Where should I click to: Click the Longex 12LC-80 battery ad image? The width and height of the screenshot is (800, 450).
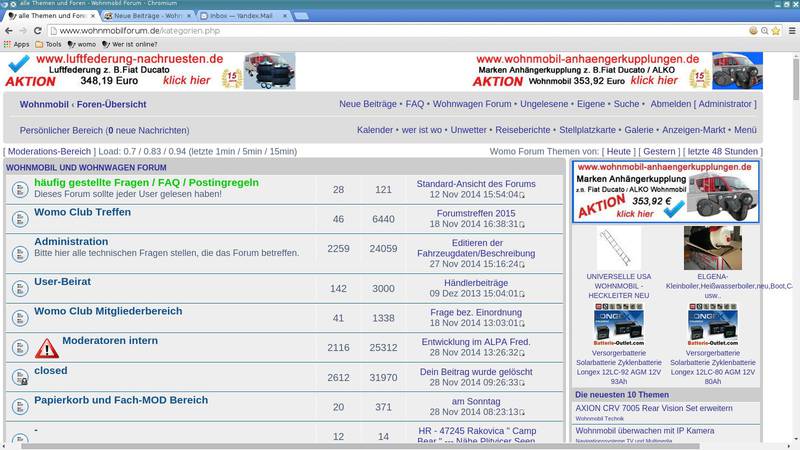[712, 324]
